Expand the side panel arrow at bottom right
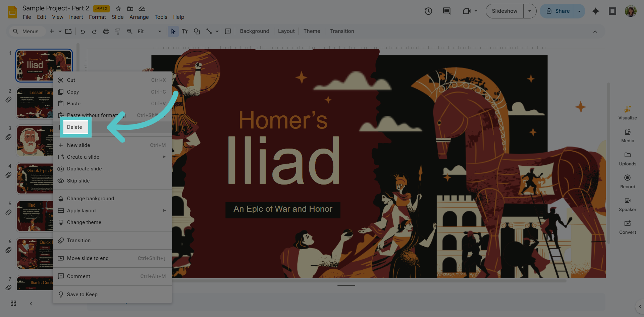Screen dimensions: 644x317 [x=640, y=307]
